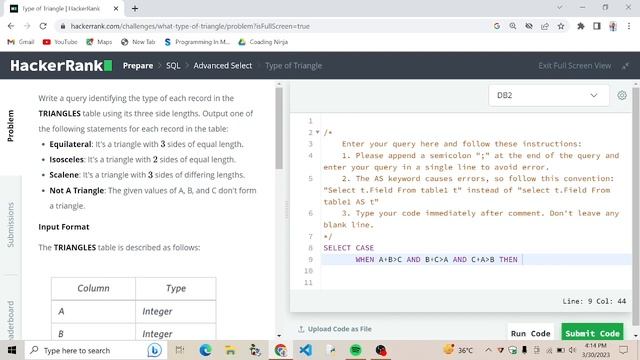This screenshot has width=640, height=360.
Task: Click the weather 36°C widget
Action: click(458, 350)
